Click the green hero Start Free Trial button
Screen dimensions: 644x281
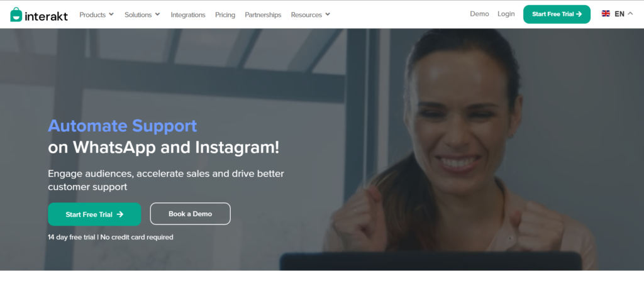click(x=94, y=214)
